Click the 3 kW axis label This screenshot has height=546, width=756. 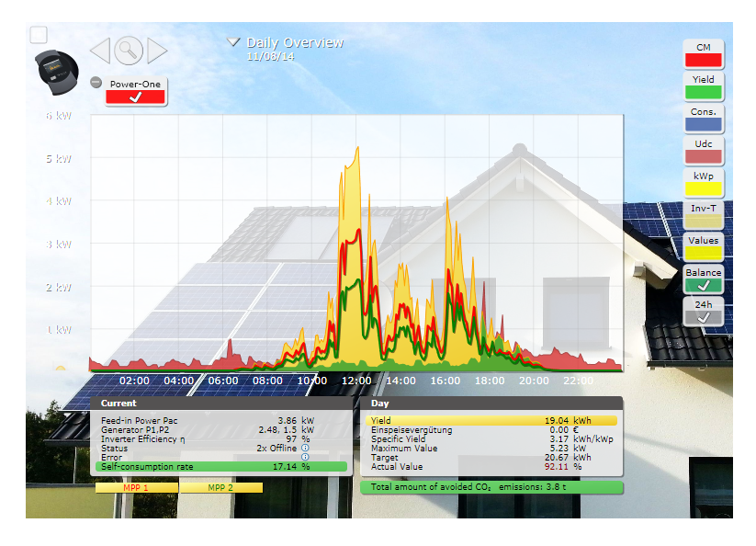pyautogui.click(x=59, y=245)
